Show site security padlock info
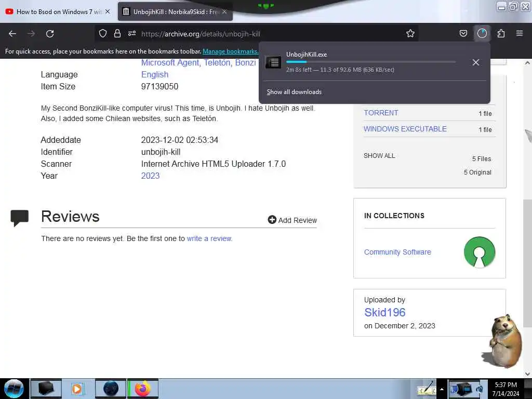532x399 pixels. click(117, 33)
